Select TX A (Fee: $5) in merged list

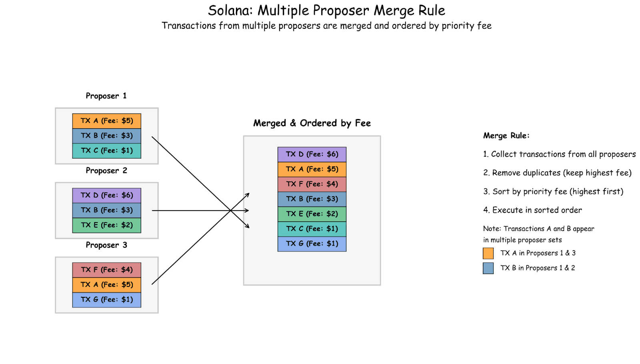click(312, 169)
